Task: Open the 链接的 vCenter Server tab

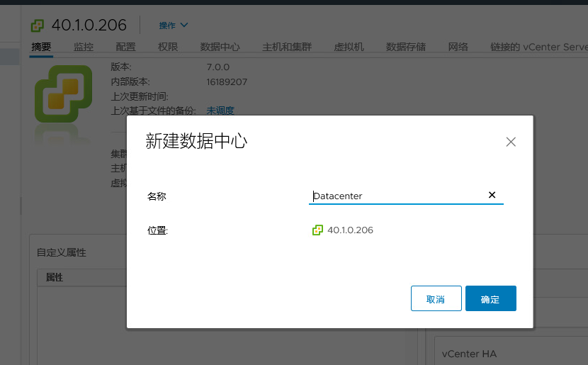Action: pos(539,47)
